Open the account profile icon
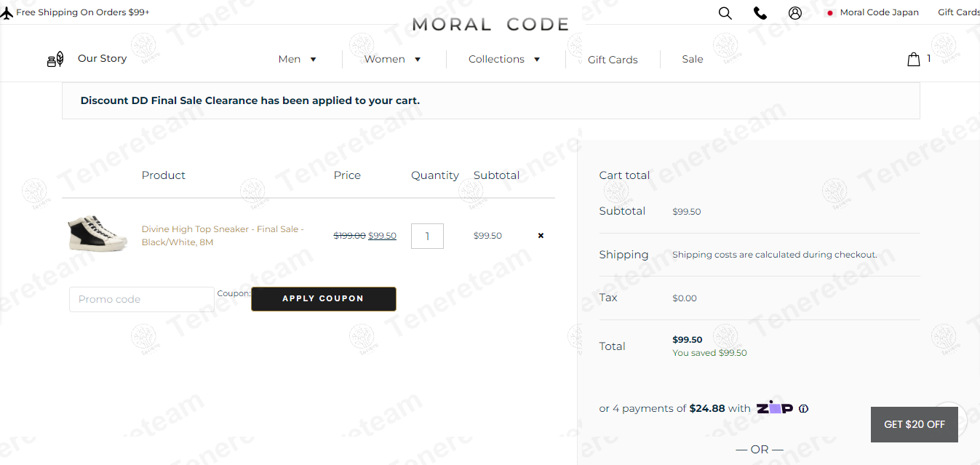The image size is (980, 465). point(795,12)
